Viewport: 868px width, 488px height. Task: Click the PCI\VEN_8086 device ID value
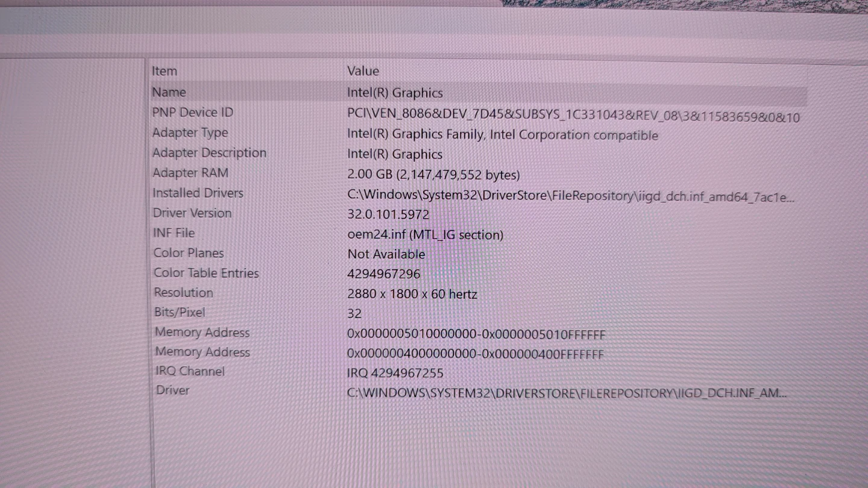(573, 116)
